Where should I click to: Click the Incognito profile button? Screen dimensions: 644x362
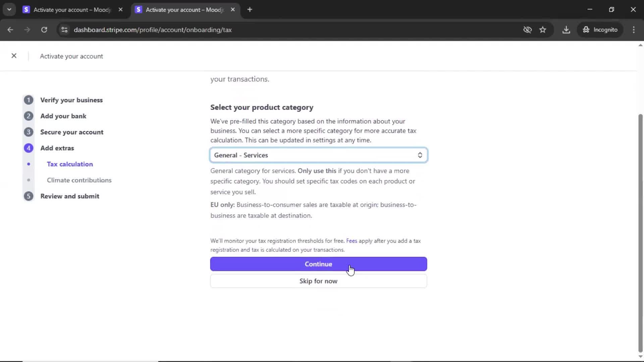coord(600,30)
